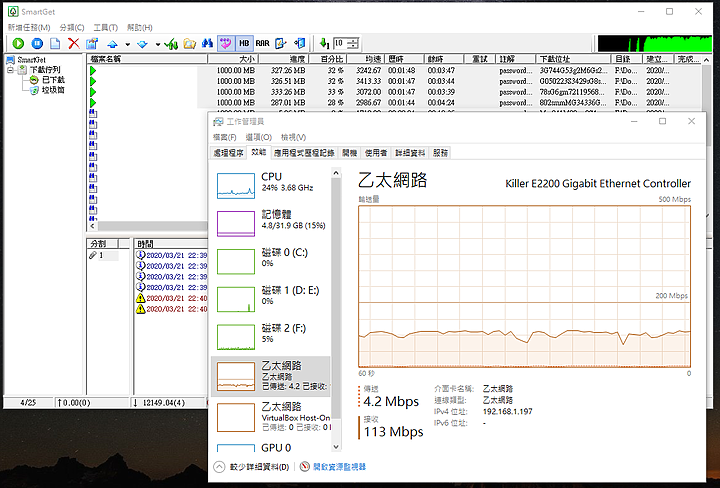This screenshot has height=488, width=720.
Task: Open the 選項(O) menu in Task Manager
Action: point(258,137)
